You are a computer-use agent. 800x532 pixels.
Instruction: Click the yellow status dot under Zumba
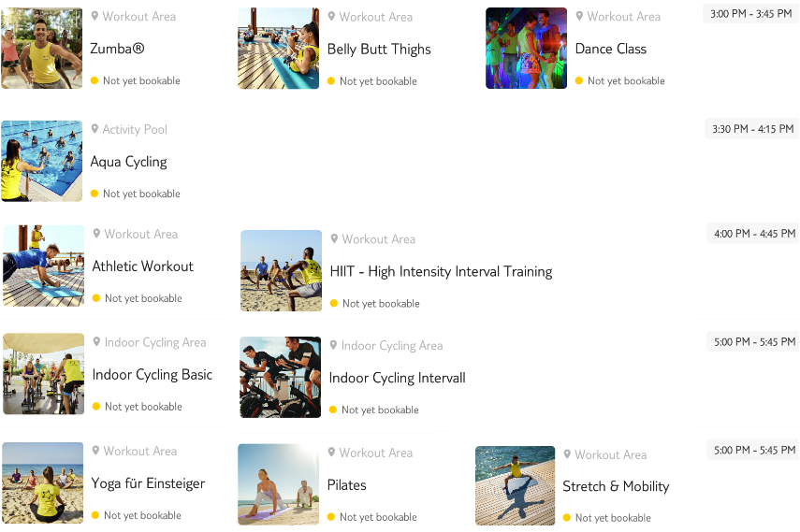point(95,80)
